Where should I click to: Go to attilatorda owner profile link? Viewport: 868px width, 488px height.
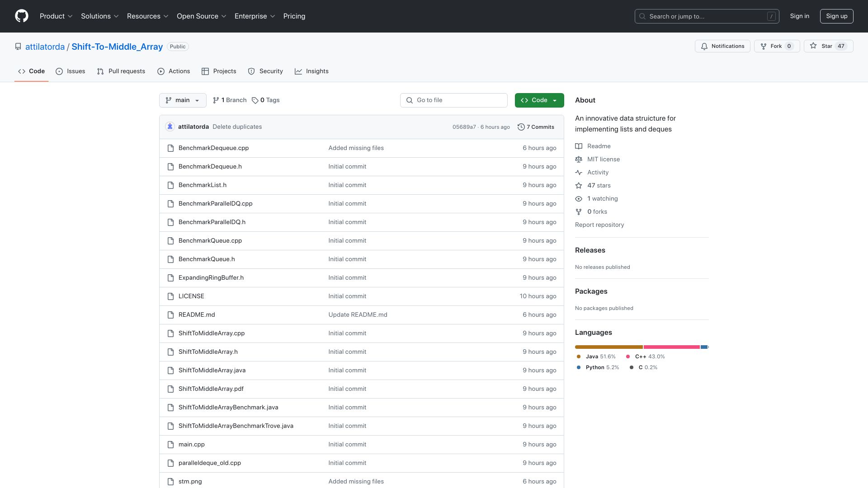click(x=45, y=47)
